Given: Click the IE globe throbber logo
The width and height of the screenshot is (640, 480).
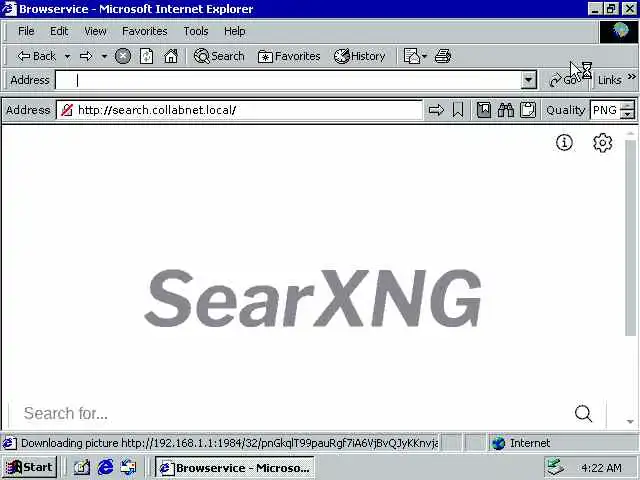Looking at the screenshot, I should (x=619, y=31).
